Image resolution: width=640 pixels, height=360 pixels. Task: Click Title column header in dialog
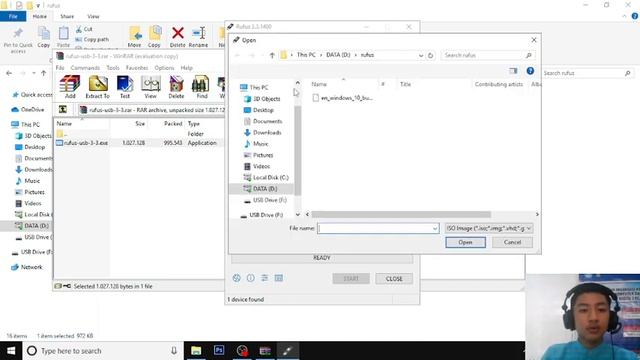[405, 84]
